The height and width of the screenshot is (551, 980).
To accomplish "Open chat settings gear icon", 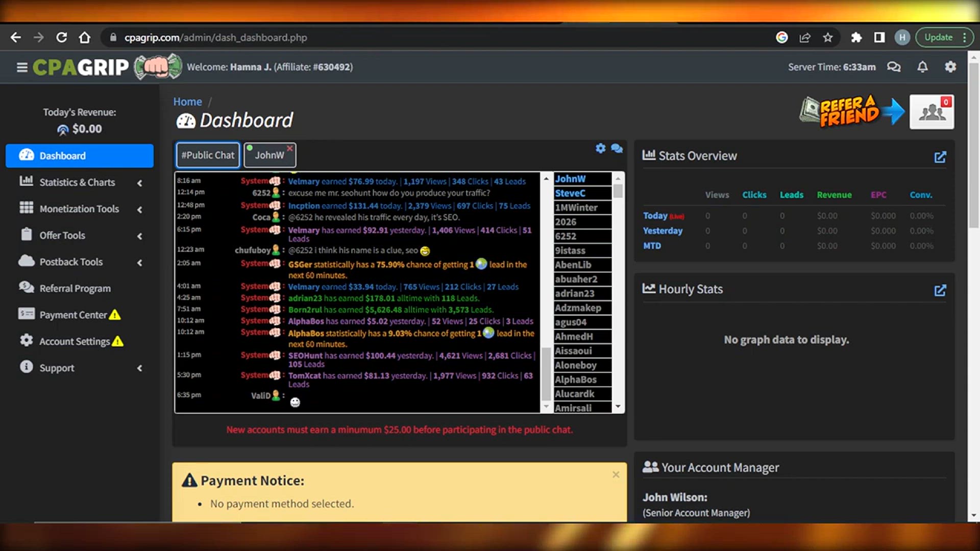I will click(600, 148).
